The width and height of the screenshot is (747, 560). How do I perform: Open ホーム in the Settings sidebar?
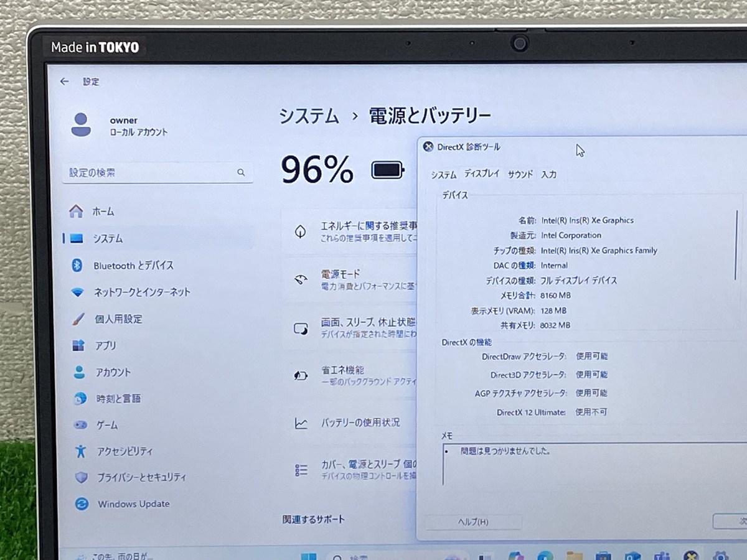point(157,212)
